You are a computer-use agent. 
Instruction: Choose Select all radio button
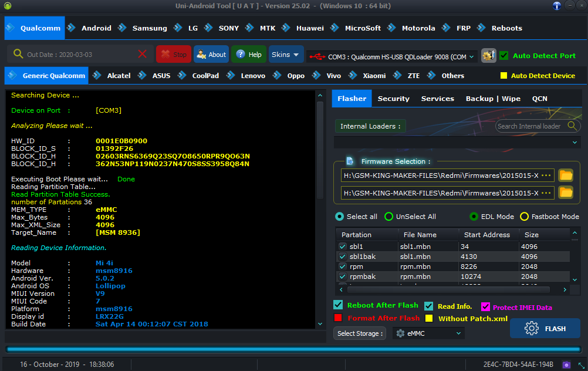pyautogui.click(x=339, y=217)
